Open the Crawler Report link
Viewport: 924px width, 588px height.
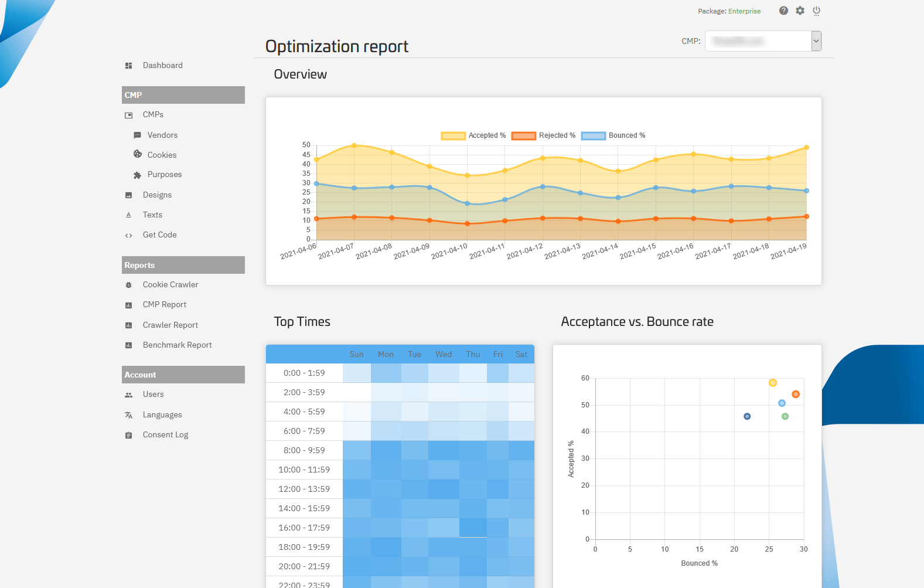point(171,325)
